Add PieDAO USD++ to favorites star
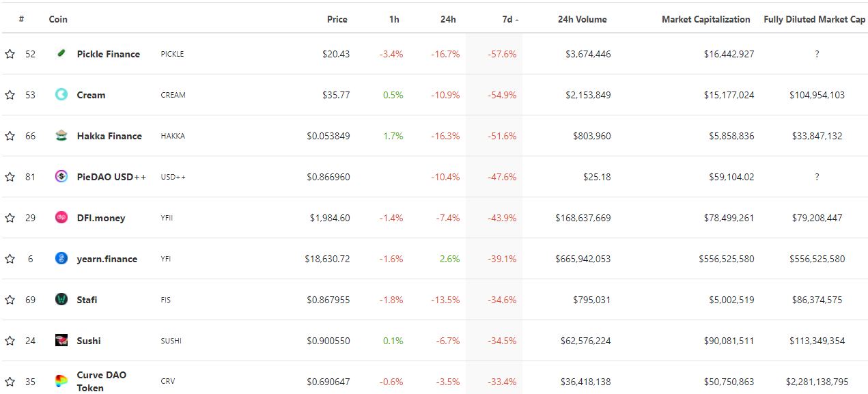The height and width of the screenshot is (394, 868). tap(10, 177)
